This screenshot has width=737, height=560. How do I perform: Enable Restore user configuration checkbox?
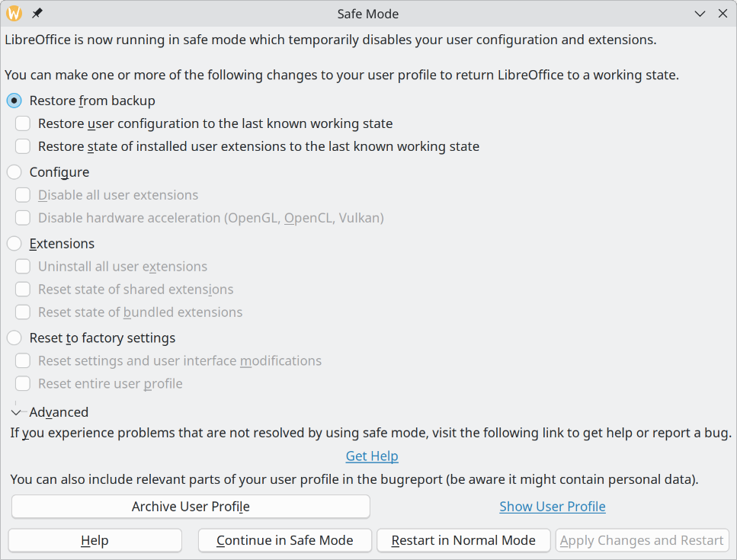click(24, 123)
